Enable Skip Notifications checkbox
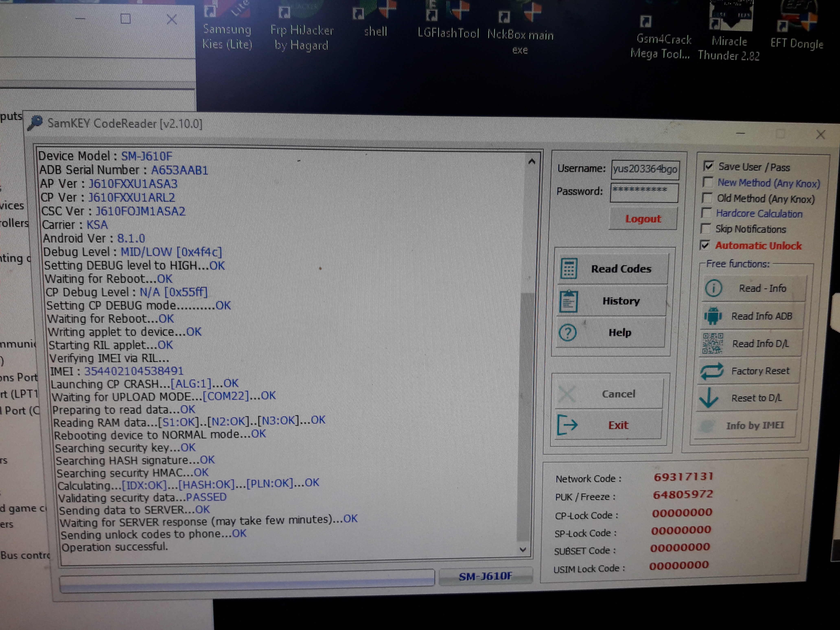Image resolution: width=840 pixels, height=630 pixels. [x=705, y=229]
